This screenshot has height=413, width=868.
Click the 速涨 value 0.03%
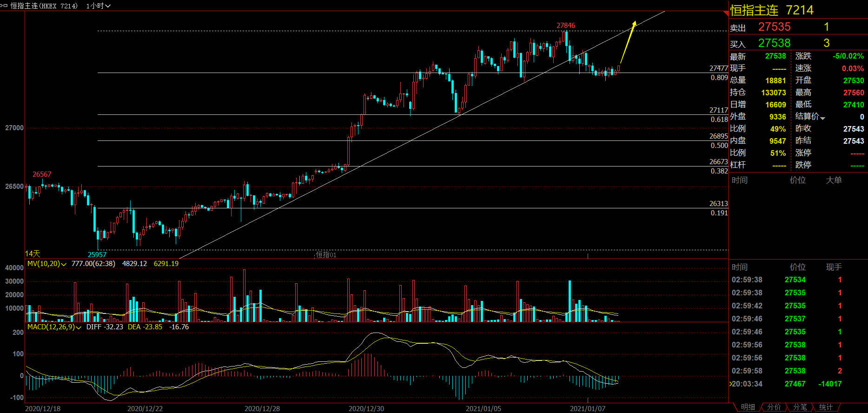click(853, 68)
